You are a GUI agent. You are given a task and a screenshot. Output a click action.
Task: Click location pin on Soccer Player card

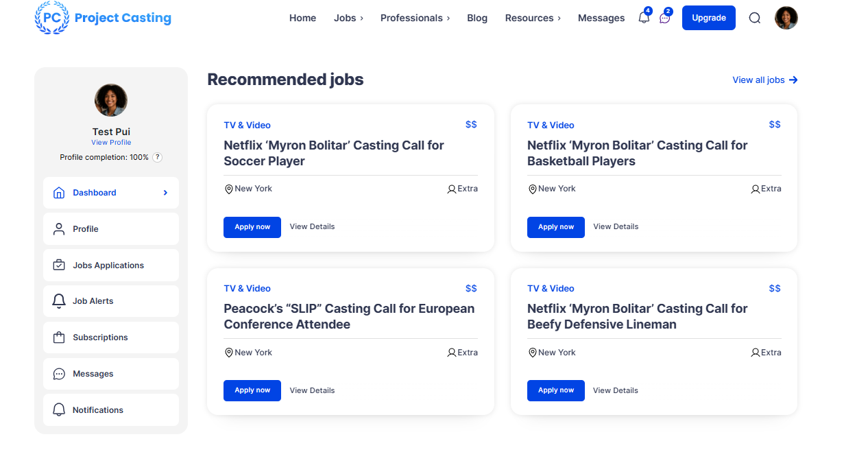pos(229,189)
